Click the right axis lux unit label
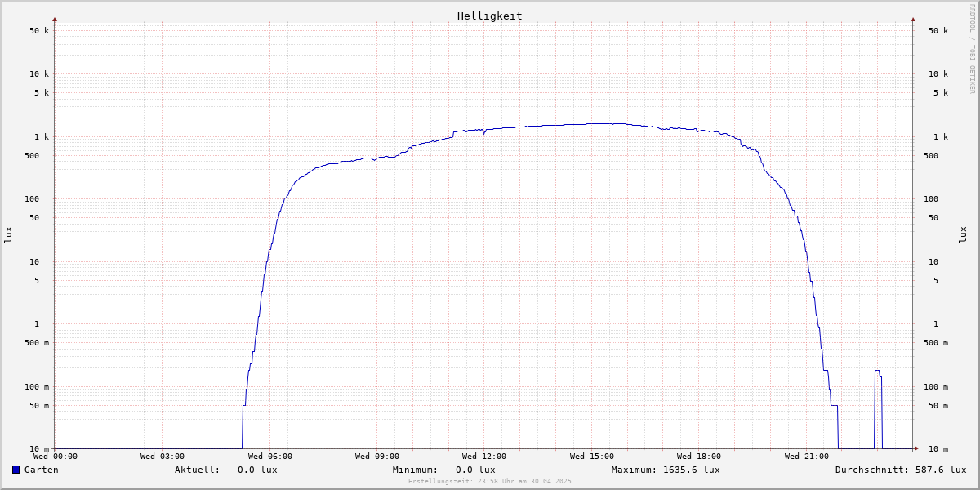The width and height of the screenshot is (980, 490). point(963,235)
